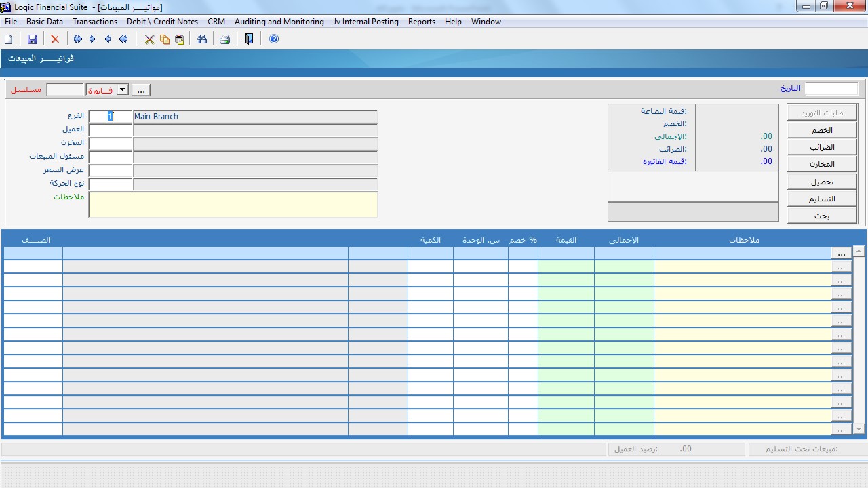The height and width of the screenshot is (488, 868).
Task: Click the Paste clipboard icon
Action: click(x=180, y=39)
